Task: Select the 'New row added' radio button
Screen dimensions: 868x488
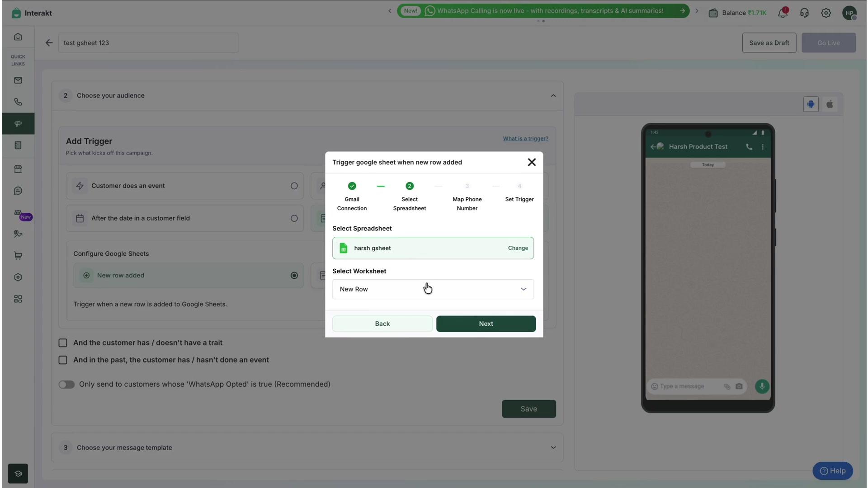Action: coord(294,276)
